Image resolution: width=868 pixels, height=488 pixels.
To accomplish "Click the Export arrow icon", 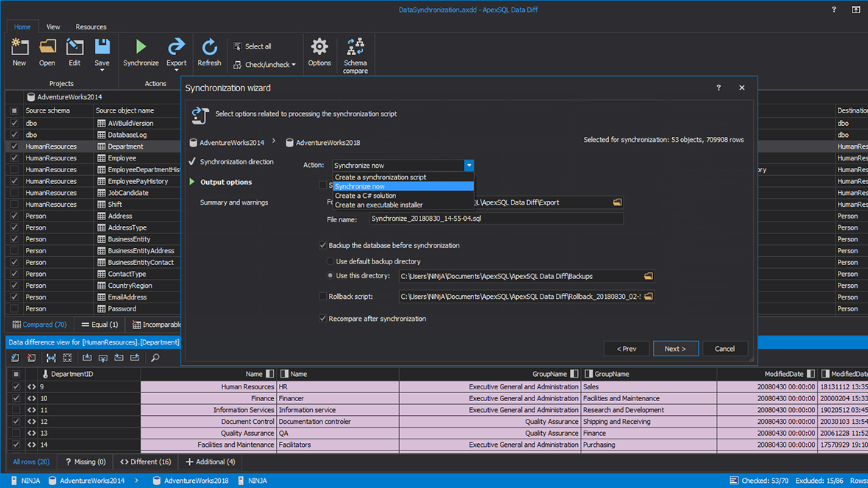I will (176, 47).
